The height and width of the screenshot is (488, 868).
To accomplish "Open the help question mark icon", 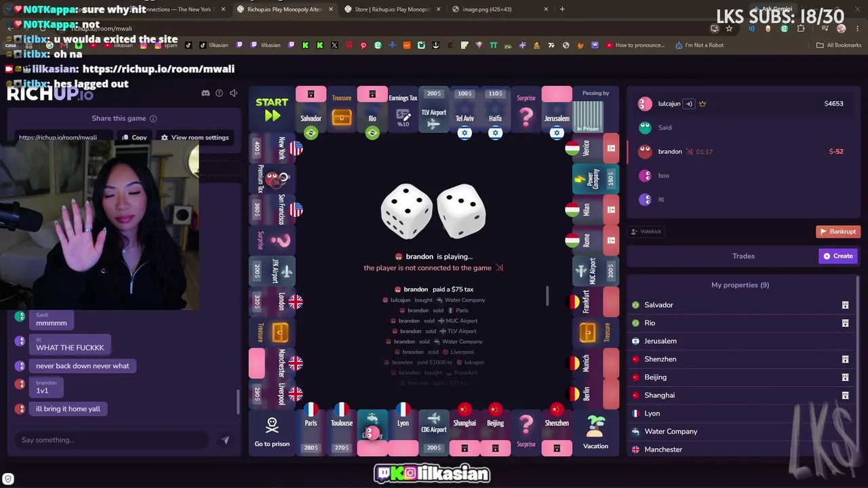I will pyautogui.click(x=219, y=93).
